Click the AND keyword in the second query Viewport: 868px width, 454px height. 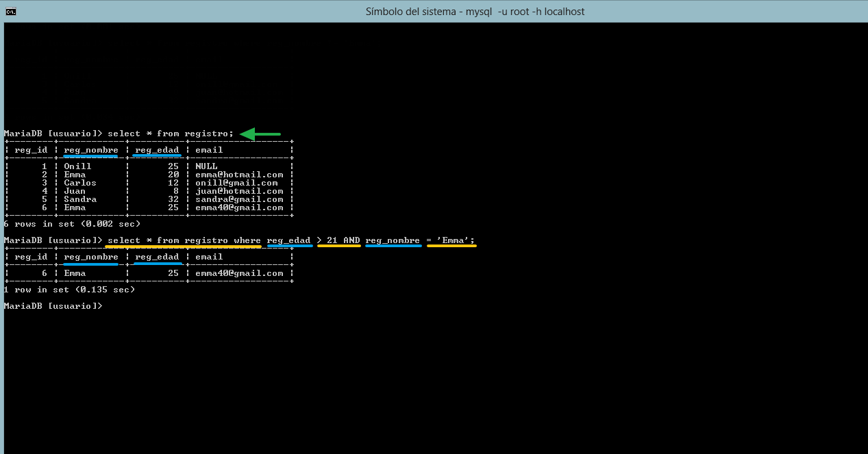pos(351,240)
